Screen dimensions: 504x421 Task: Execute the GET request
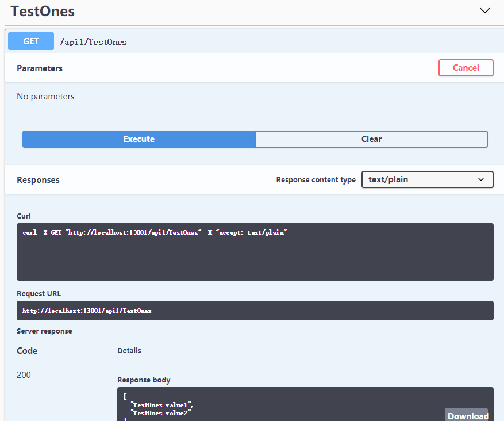tap(139, 139)
